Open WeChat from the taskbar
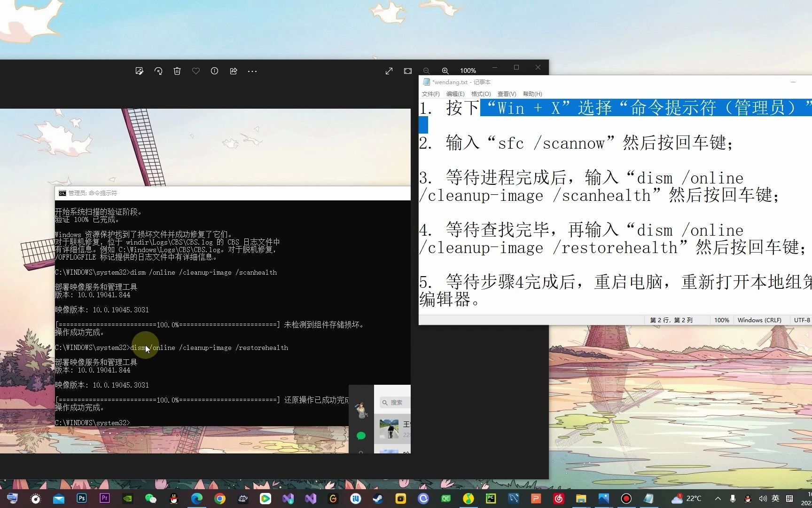812x508 pixels. pos(150,499)
